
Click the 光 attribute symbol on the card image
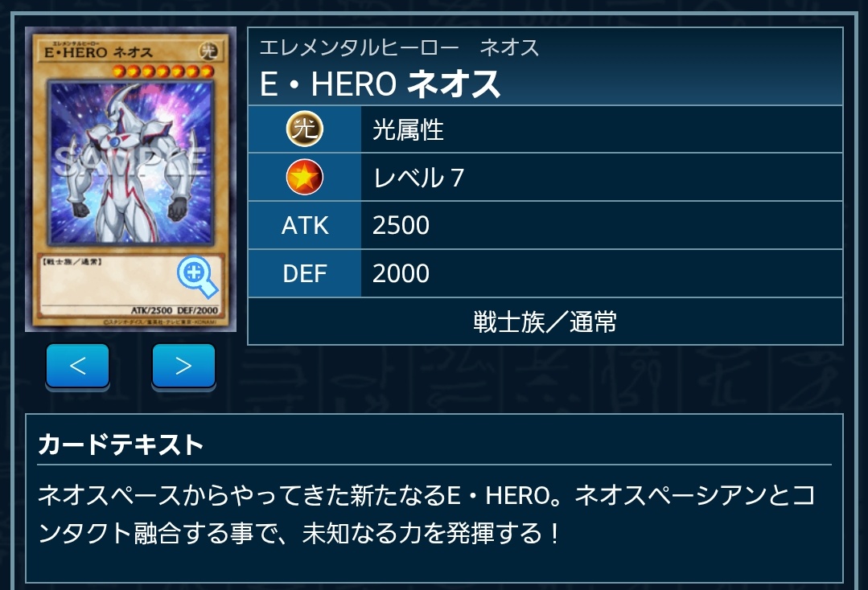(x=208, y=51)
